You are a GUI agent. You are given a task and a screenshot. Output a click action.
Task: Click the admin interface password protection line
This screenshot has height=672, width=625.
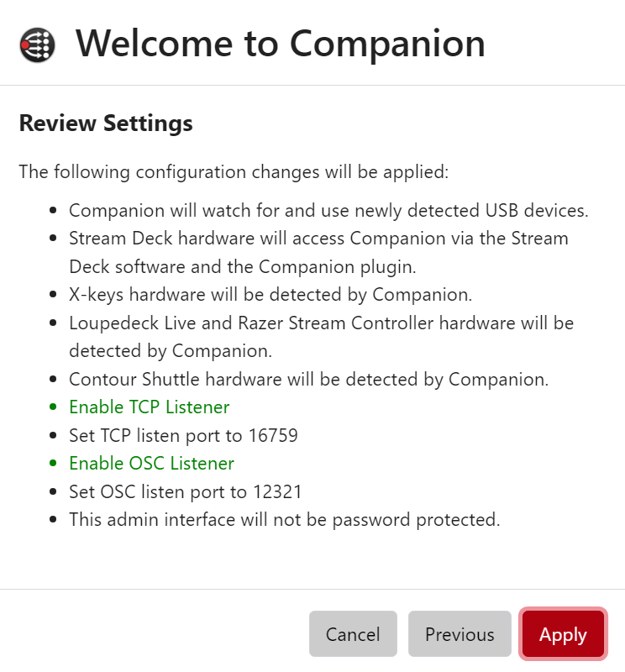point(285,519)
